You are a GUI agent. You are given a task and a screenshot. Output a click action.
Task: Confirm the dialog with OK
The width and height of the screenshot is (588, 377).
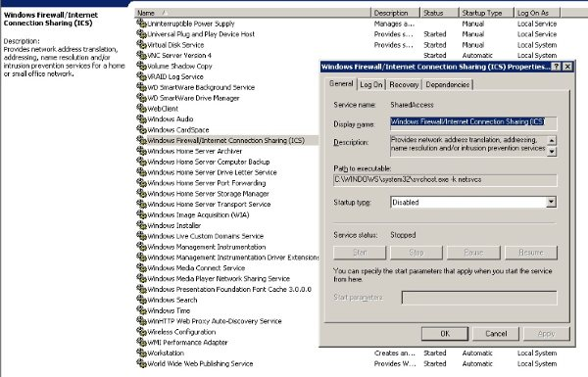(x=445, y=334)
